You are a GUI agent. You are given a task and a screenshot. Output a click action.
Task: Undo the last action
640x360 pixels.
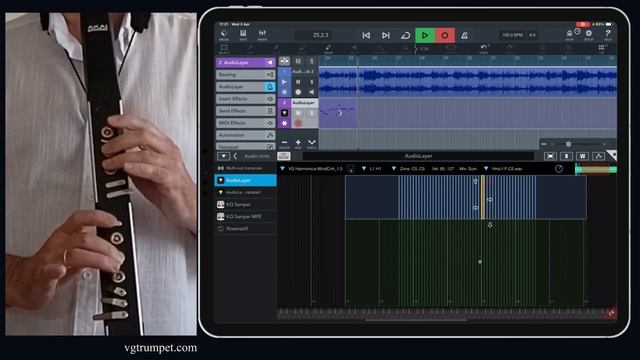click(484, 49)
